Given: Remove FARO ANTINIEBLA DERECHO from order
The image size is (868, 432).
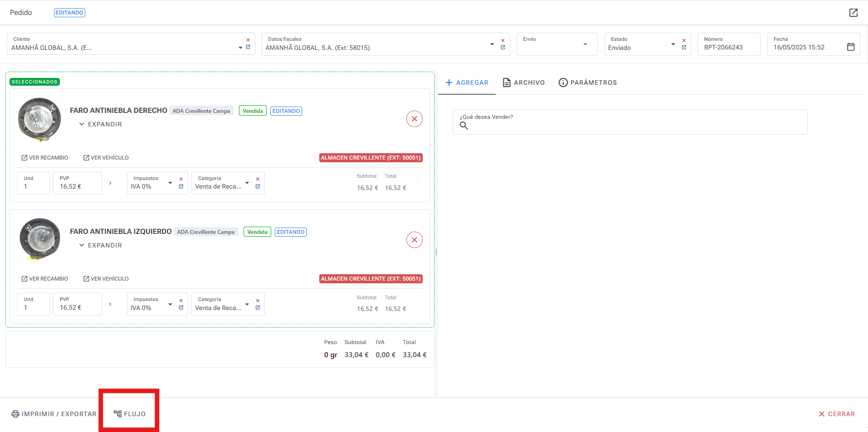Looking at the screenshot, I should (414, 119).
